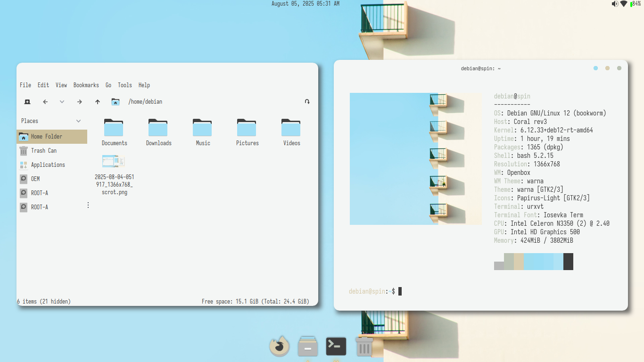Click the 84% battery indicator
The height and width of the screenshot is (362, 644).
[636, 4]
